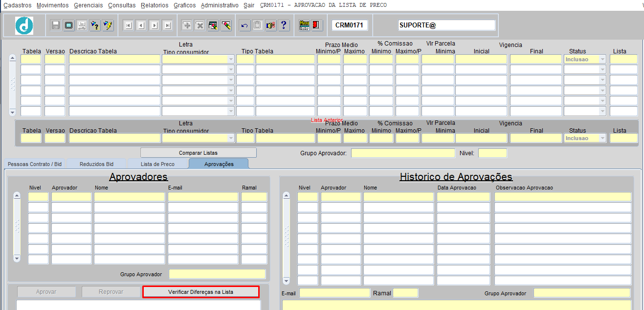
Task: Click the Grupo Aprovador field beside Nivel
Action: point(403,153)
